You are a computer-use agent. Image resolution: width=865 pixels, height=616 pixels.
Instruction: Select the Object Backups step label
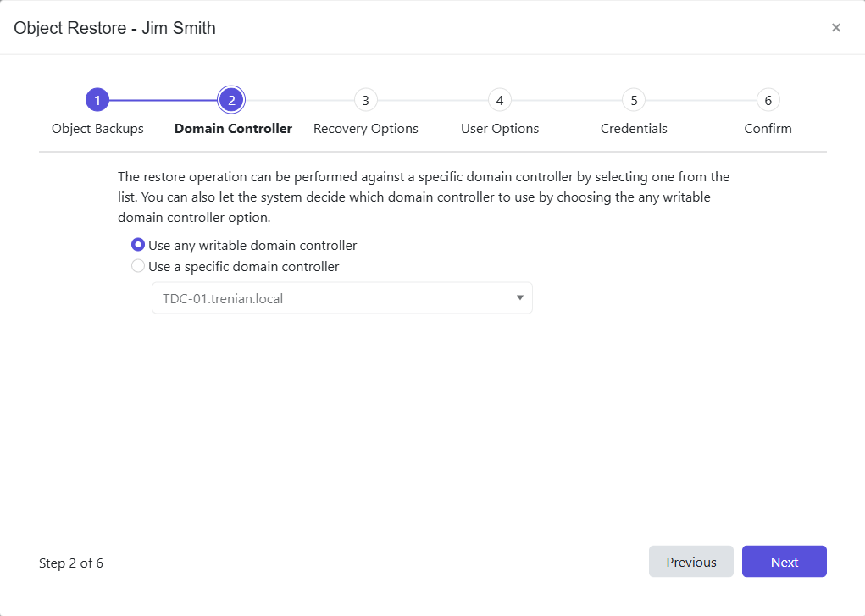[x=97, y=128]
